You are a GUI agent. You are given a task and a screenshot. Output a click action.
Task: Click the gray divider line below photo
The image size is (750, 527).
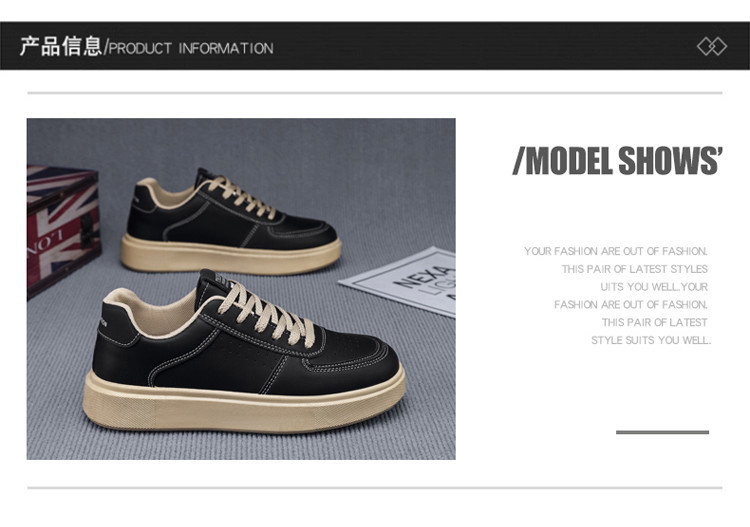(375, 488)
